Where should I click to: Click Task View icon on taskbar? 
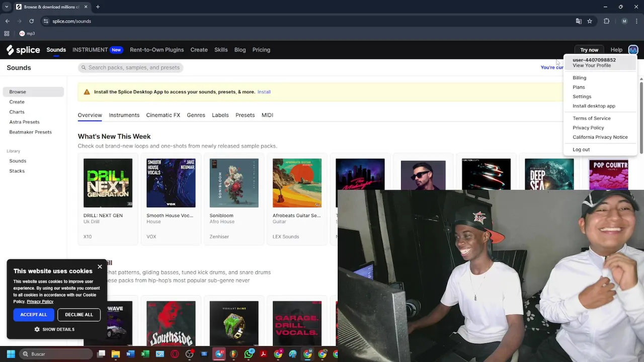click(x=101, y=354)
